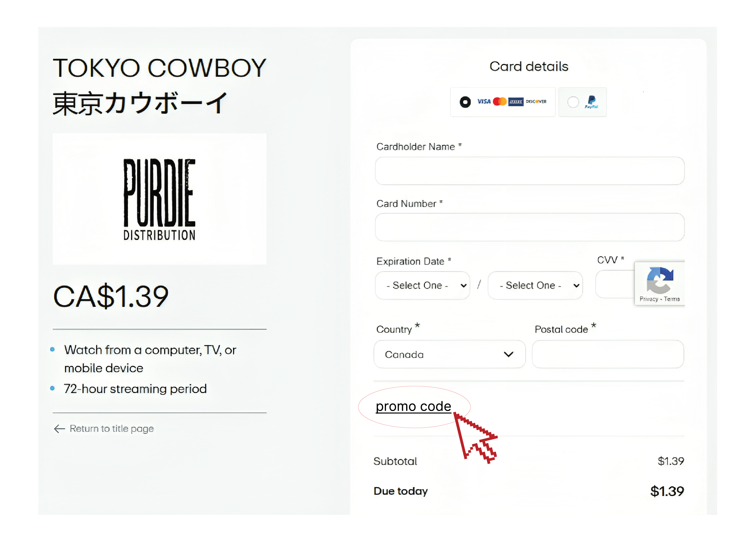Viewport: 756px width, 539px height.
Task: Click the reCAPTCHA badge icon
Action: pyautogui.click(x=659, y=279)
